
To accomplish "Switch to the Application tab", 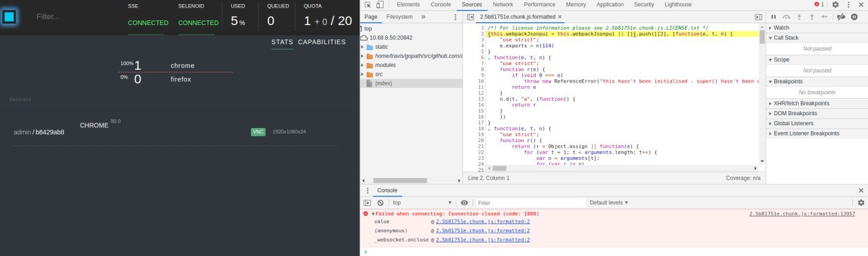I will pos(610,5).
